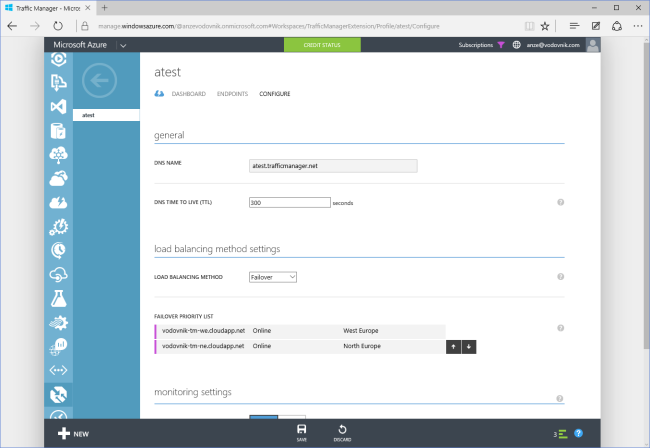Image resolution: width=650 pixels, height=448 pixels.
Task: Toggle the browser reading view icon
Action: [x=529, y=26]
